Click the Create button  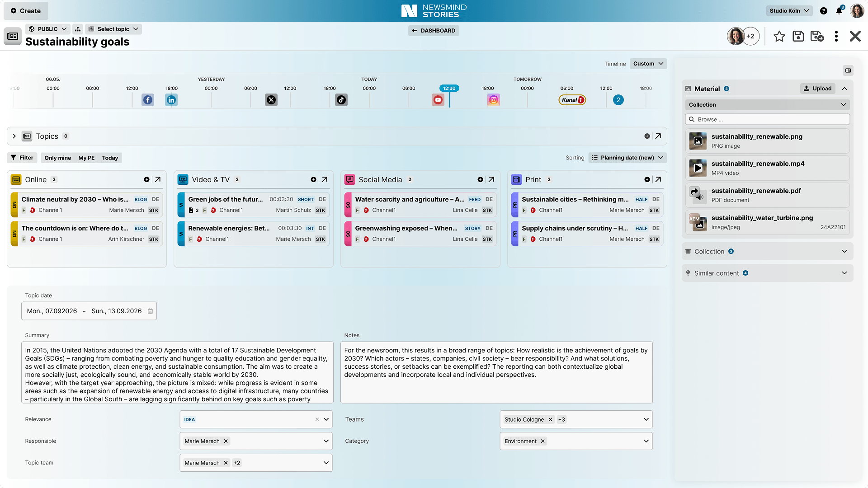point(26,11)
